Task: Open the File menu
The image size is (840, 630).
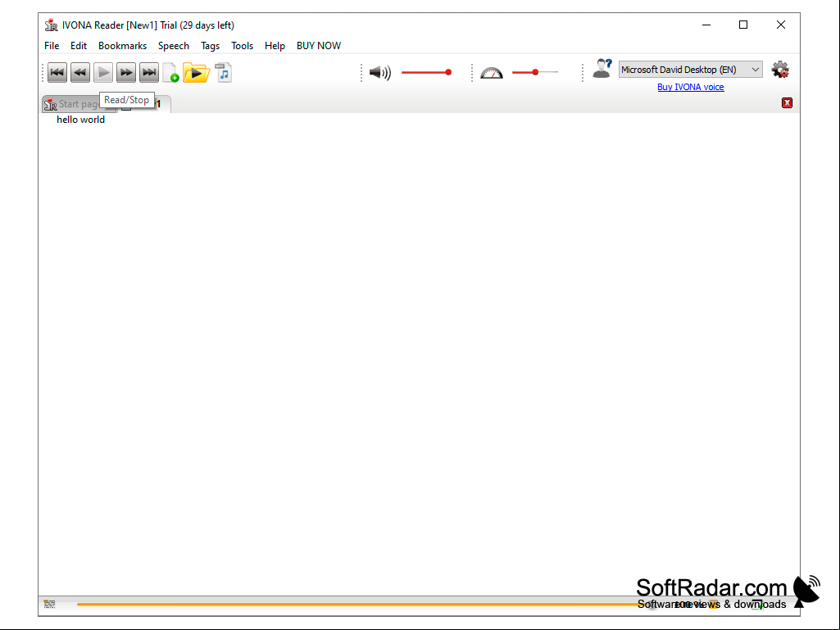Action: coord(52,46)
